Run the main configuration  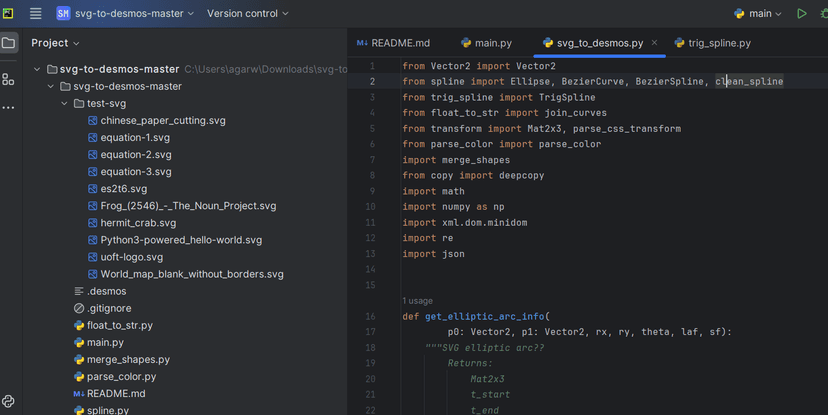point(801,14)
